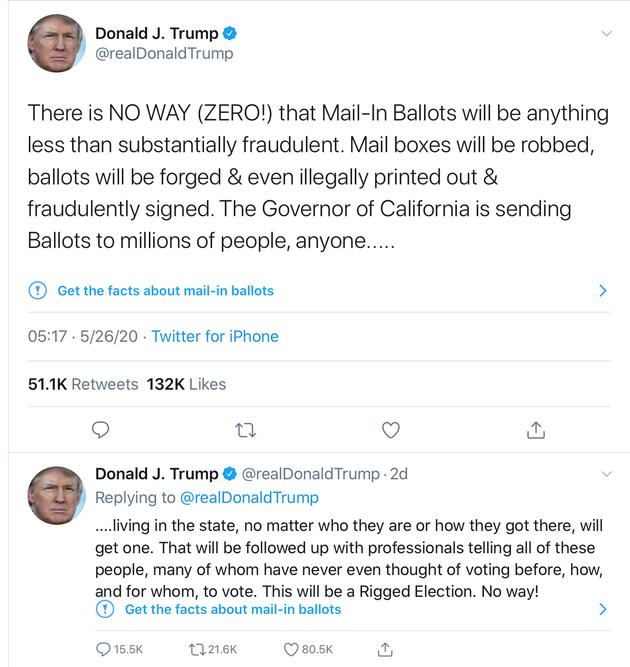Open the top tweet's options chevron
The height and width of the screenshot is (667, 630).
605,34
